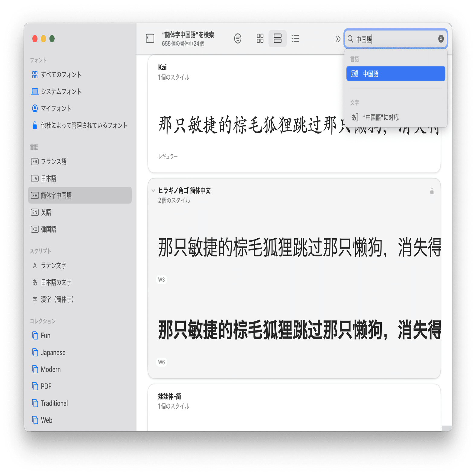Click the yellow minimize window button
The width and height of the screenshot is (476, 476).
coord(43,39)
